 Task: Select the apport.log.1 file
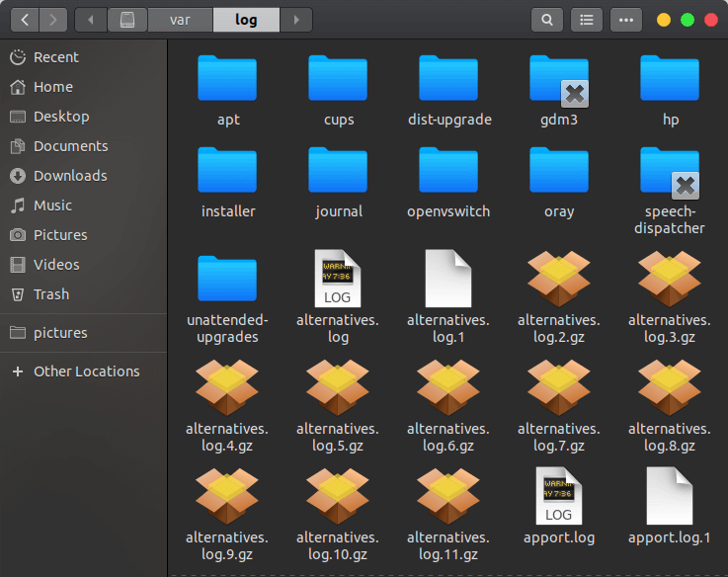click(x=670, y=506)
